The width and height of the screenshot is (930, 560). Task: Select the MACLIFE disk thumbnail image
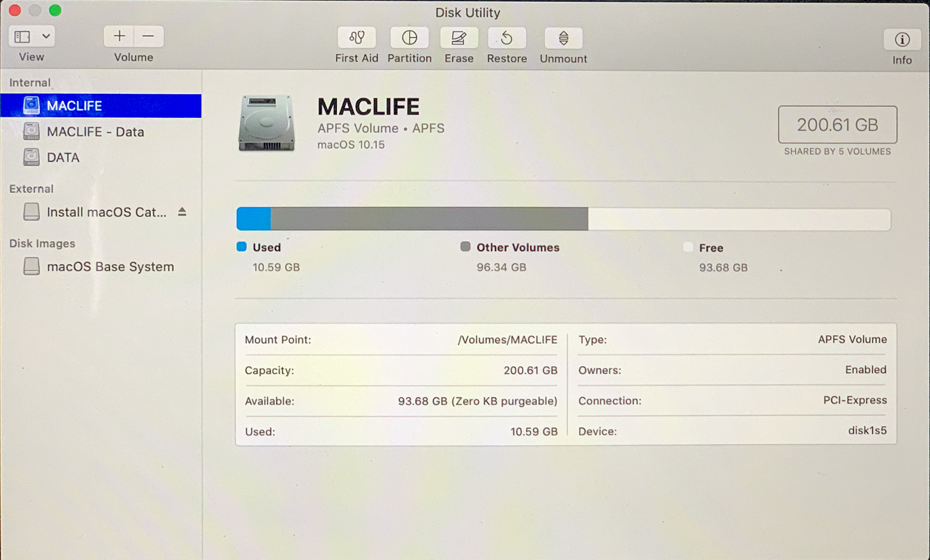click(x=267, y=123)
